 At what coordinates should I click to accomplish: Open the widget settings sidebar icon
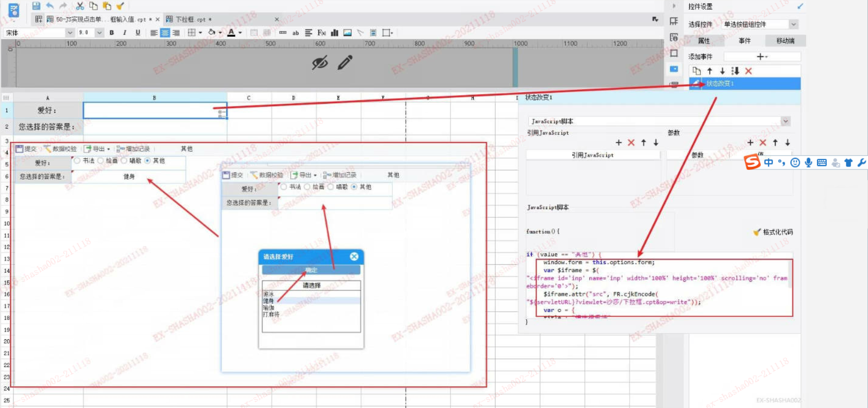click(x=674, y=69)
